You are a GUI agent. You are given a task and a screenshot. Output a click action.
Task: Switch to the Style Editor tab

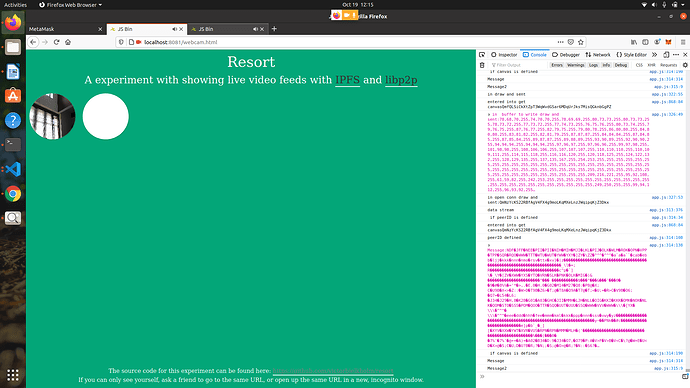pos(631,55)
